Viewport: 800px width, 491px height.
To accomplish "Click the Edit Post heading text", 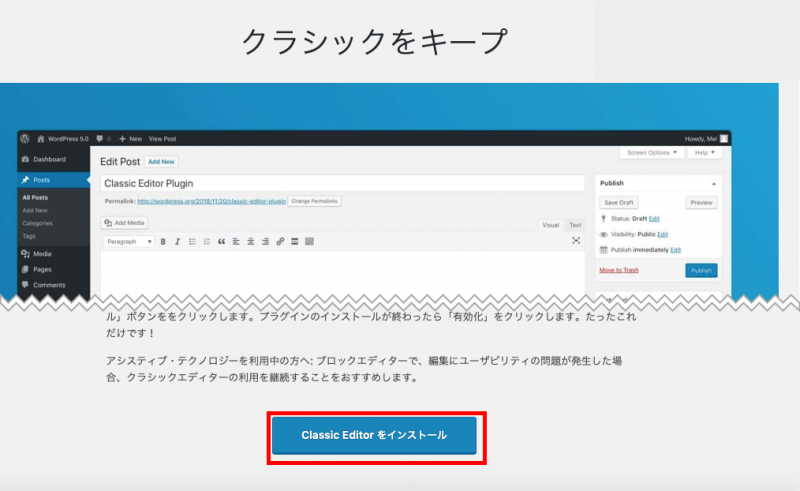I will (x=120, y=162).
